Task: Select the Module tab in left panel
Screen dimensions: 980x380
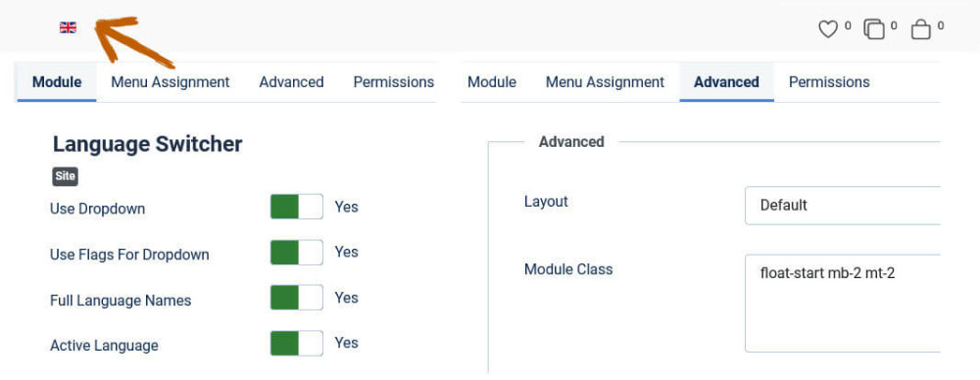Action: pos(57,82)
